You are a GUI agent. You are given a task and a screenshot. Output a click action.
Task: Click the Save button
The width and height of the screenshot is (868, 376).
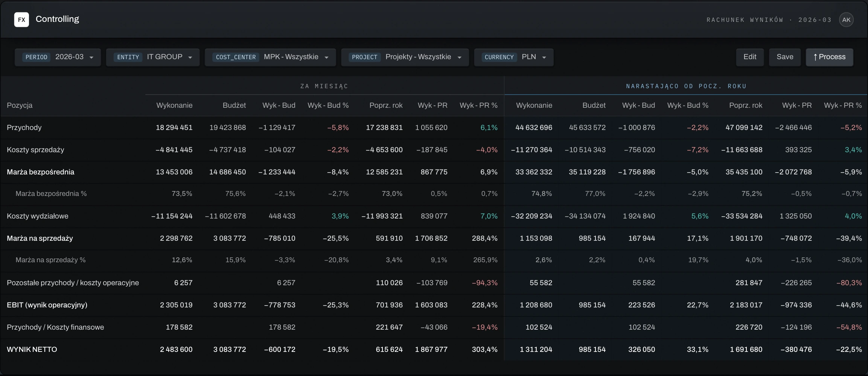pyautogui.click(x=785, y=57)
